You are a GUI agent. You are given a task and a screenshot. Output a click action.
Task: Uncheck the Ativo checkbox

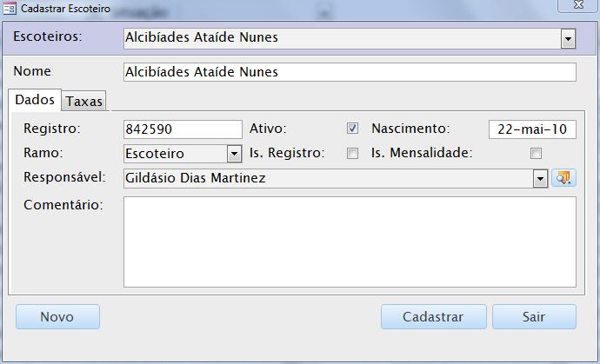tap(352, 129)
